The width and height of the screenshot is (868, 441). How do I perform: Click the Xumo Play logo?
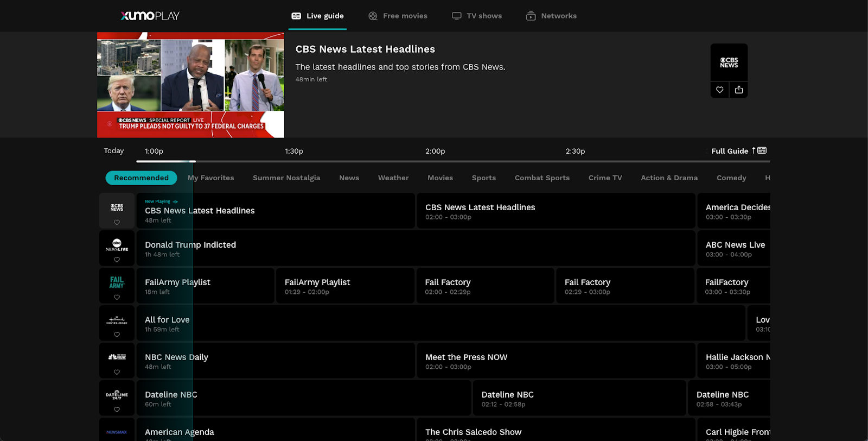pyautogui.click(x=150, y=16)
